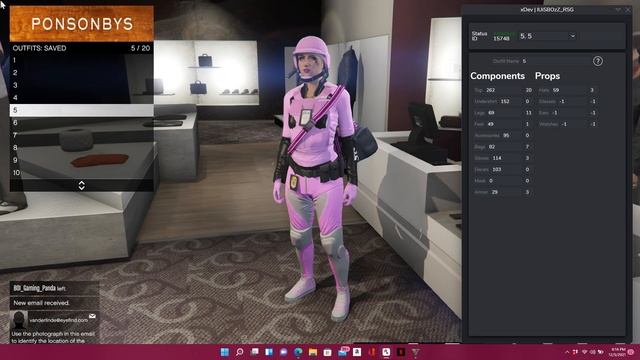
Task: Click the Hats prop value 59
Action: 556,90
